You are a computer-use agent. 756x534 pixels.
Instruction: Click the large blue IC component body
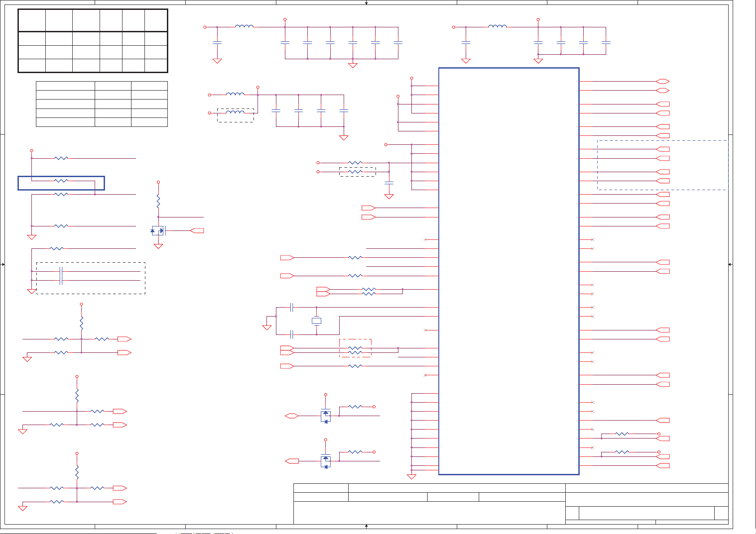[x=509, y=271]
